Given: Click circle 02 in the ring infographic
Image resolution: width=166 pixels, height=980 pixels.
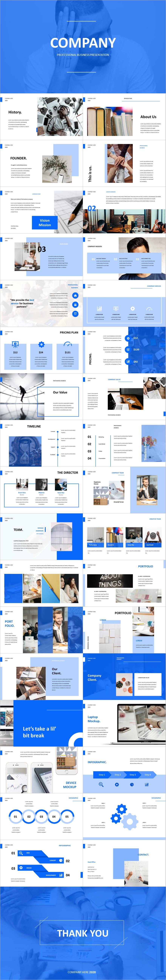Looking at the screenshot, I should (x=29, y=816).
